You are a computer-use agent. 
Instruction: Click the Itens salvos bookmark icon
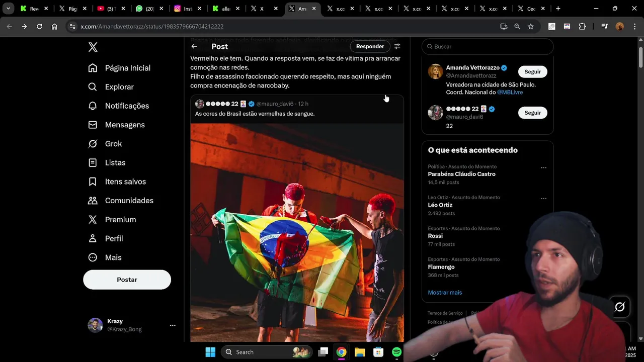93,182
